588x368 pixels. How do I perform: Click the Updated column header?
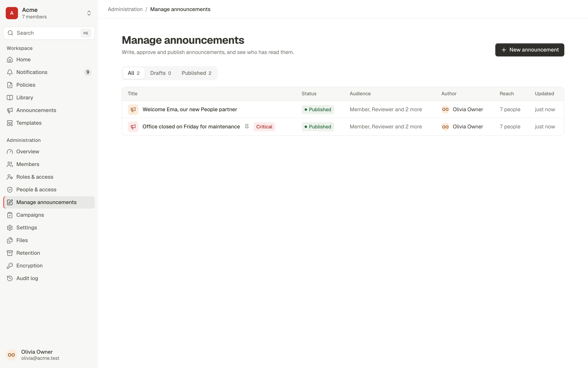(544, 94)
